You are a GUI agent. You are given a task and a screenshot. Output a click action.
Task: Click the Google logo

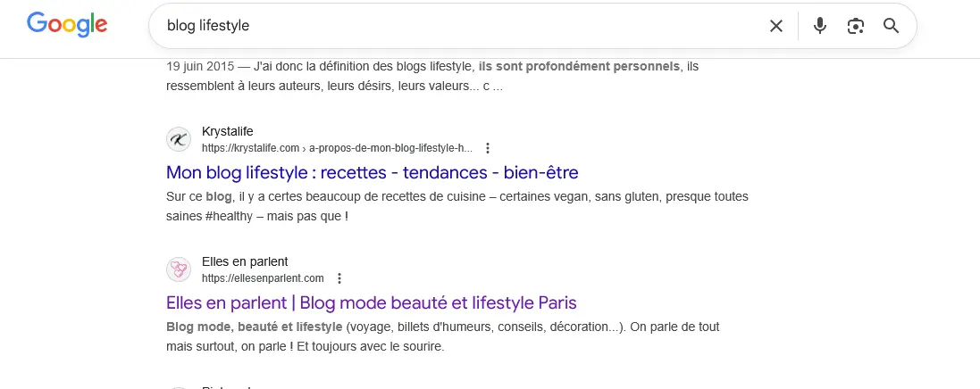tap(67, 25)
